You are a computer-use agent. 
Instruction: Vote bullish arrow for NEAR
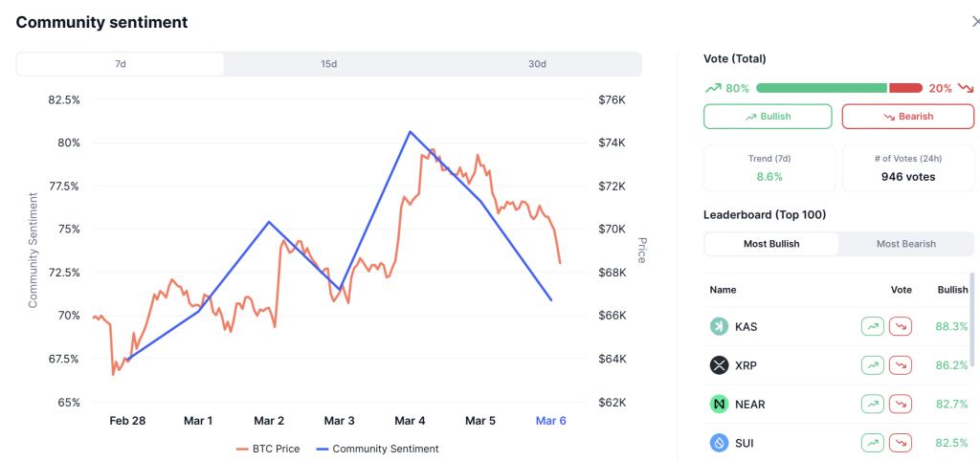coord(873,405)
